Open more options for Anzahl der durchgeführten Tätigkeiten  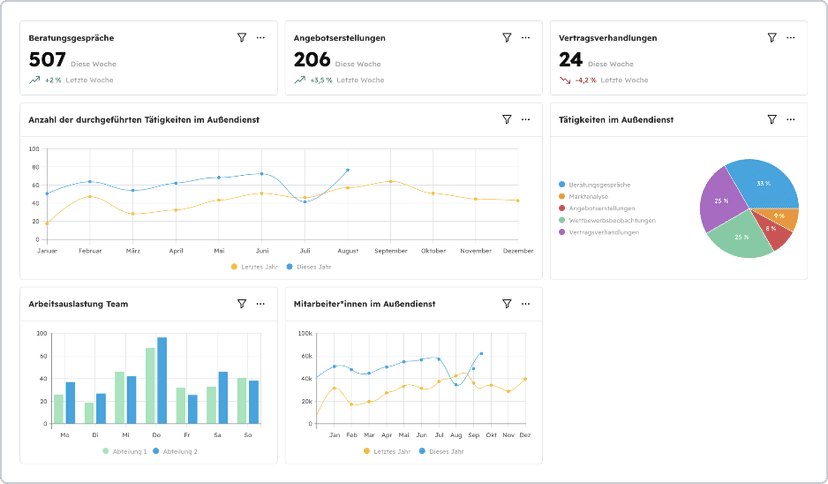(526, 119)
